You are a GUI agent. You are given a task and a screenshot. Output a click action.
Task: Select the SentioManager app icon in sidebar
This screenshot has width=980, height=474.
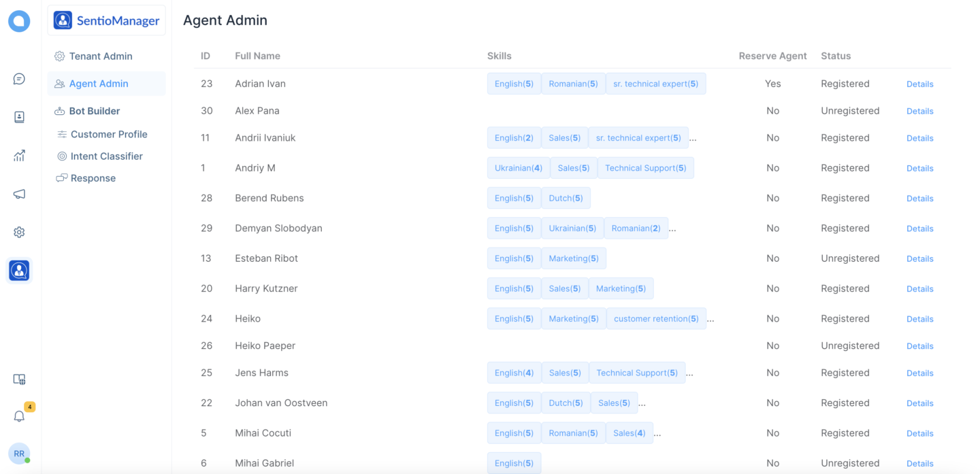[x=19, y=271]
